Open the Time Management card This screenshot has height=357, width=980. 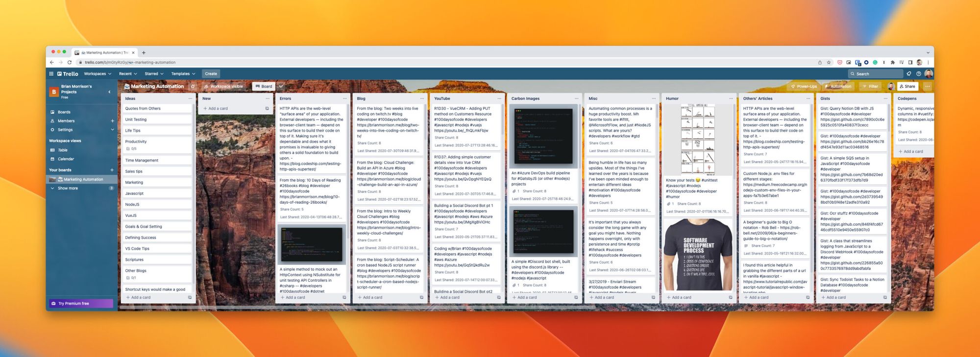point(157,160)
